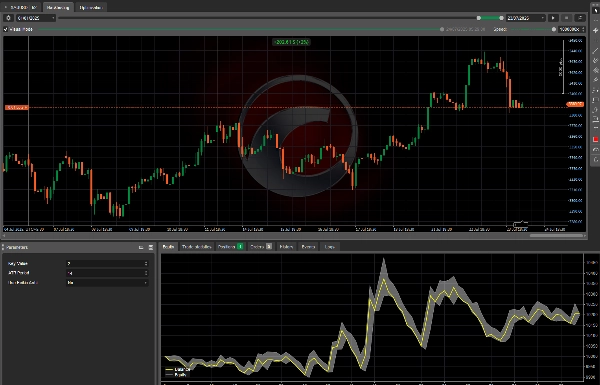Open the Events tab
This screenshot has height=385, width=600.
[308, 247]
